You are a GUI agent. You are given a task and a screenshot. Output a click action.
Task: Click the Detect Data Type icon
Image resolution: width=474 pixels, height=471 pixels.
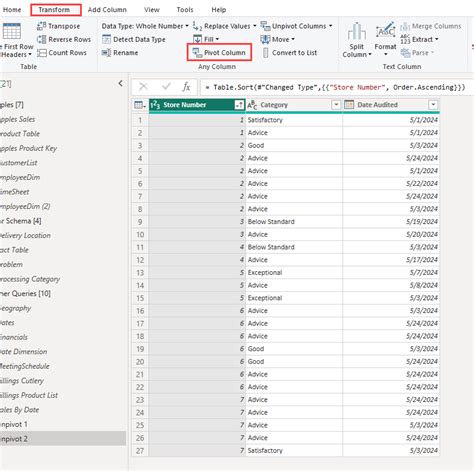click(x=106, y=39)
